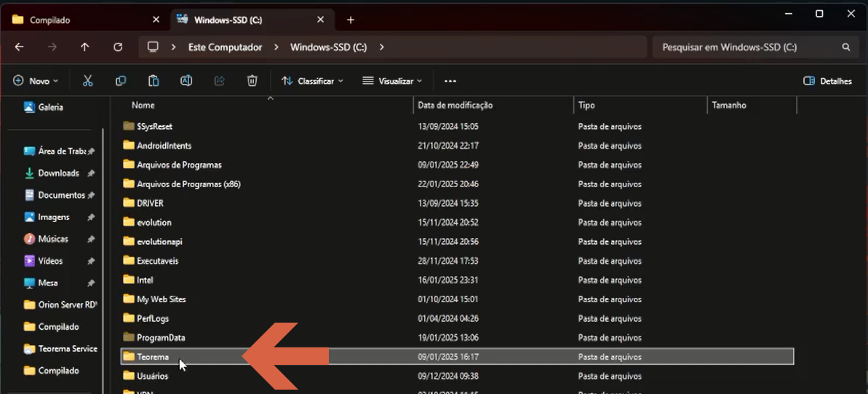Click the Downloads arrow icon in sidebar
Image resolution: width=868 pixels, height=394 pixels.
(x=29, y=173)
